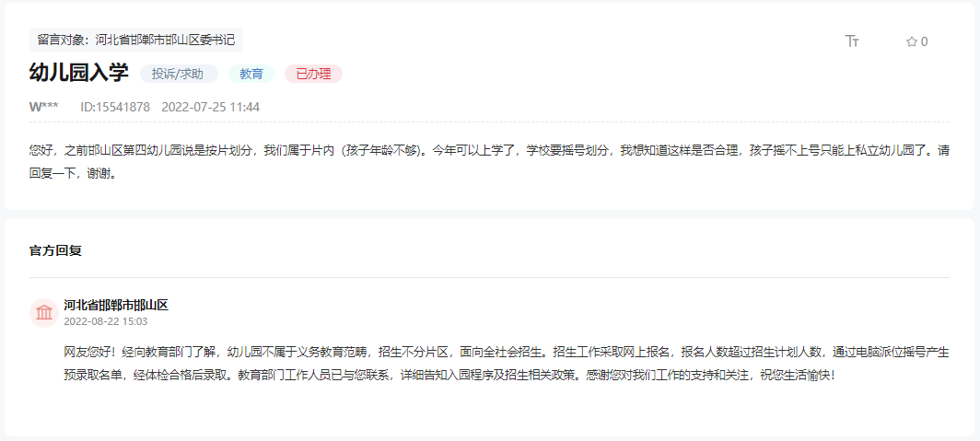Click the reply line starting with 预录取名单
Screen dimensions: 980x441
(x=449, y=376)
